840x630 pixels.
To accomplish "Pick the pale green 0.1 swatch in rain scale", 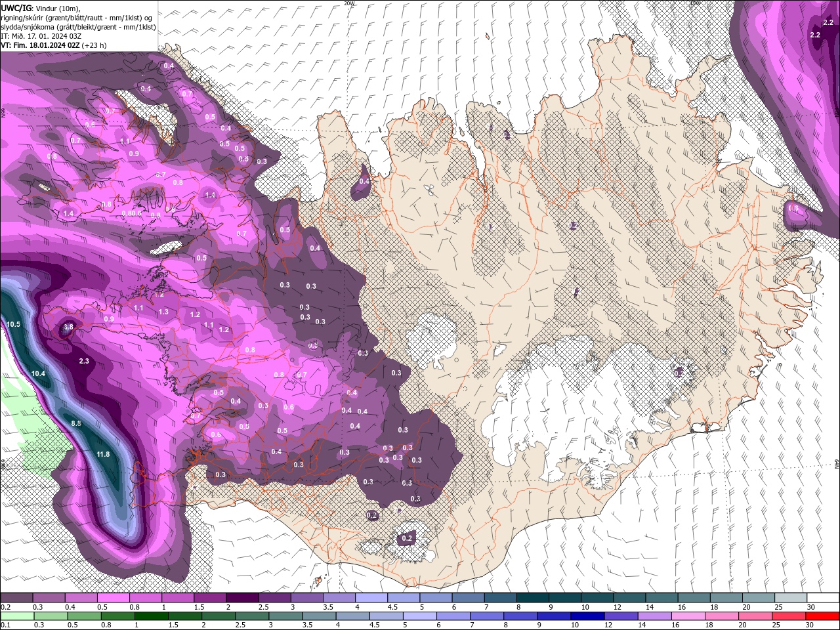I will click(x=17, y=616).
